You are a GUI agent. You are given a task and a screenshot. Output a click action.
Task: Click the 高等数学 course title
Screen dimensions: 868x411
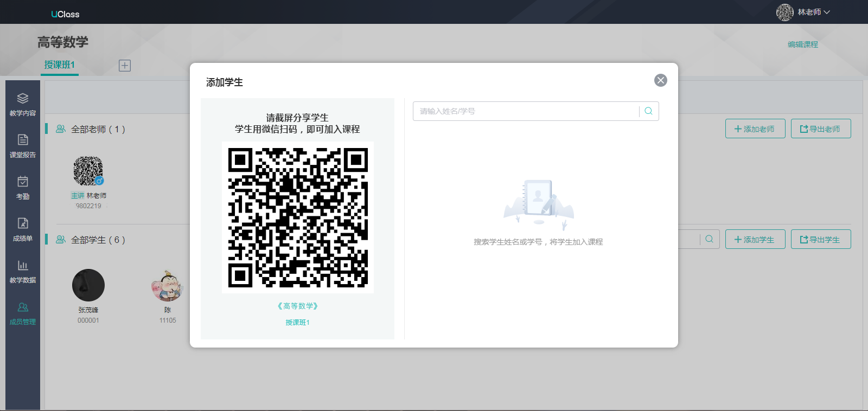tap(63, 42)
